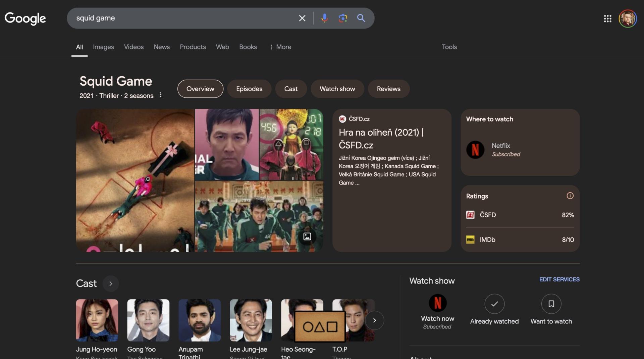The image size is (644, 359).
Task: Switch to the Images tab
Action: point(103,47)
